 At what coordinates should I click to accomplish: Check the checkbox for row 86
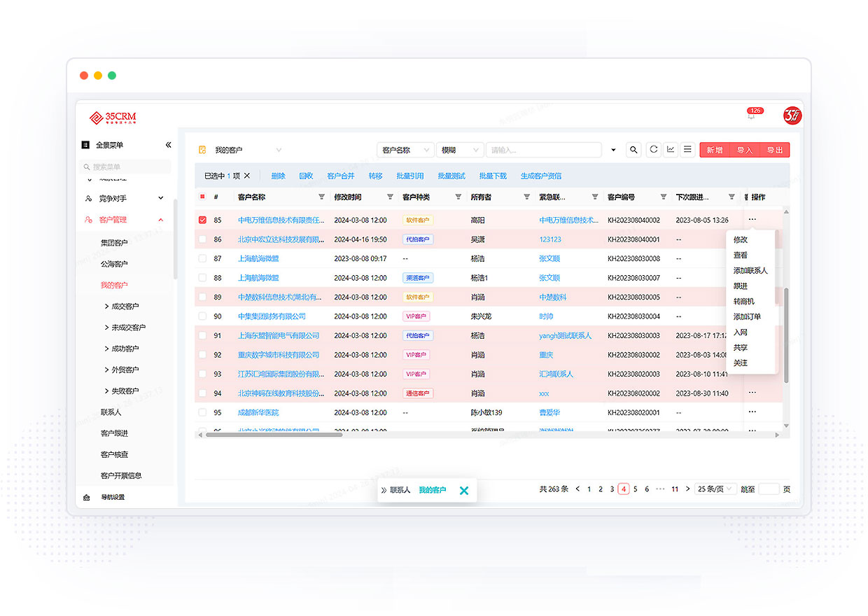click(x=202, y=239)
